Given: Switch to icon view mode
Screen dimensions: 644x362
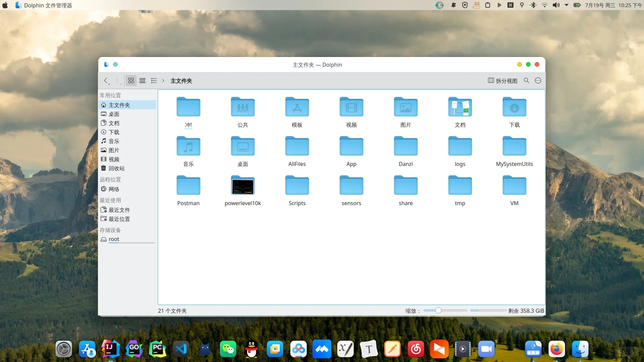Looking at the screenshot, I should (131, 80).
